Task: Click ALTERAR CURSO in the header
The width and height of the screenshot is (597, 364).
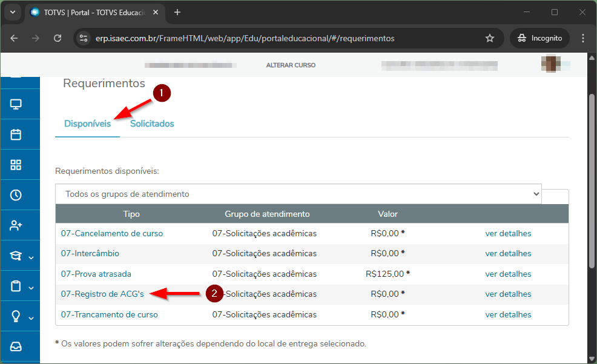Action: pos(291,65)
